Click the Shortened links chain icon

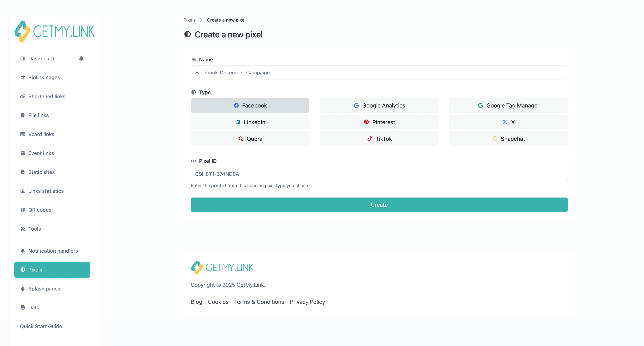(x=23, y=96)
